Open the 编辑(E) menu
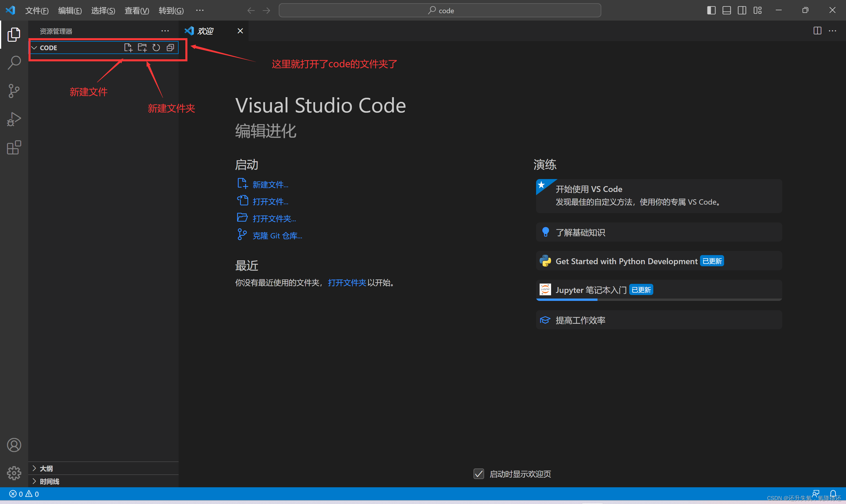The height and width of the screenshot is (504, 846). [70, 11]
